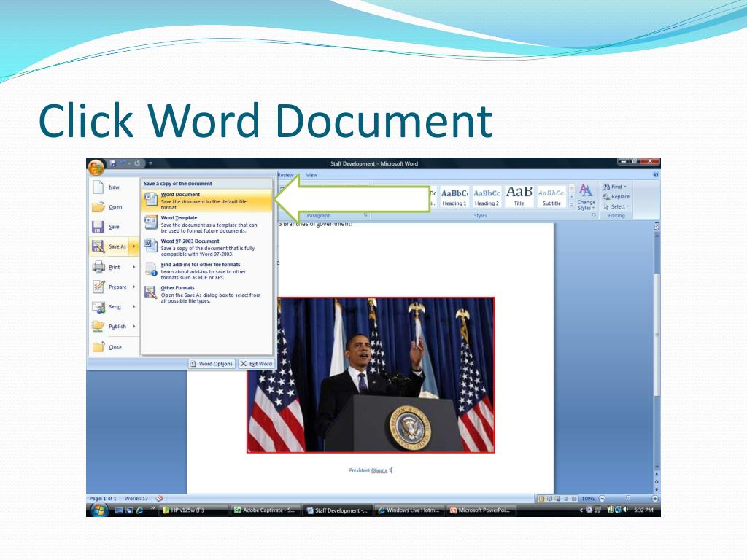747x560 pixels.
Task: Expand the Styles gallery More arrow
Action: tap(572, 205)
